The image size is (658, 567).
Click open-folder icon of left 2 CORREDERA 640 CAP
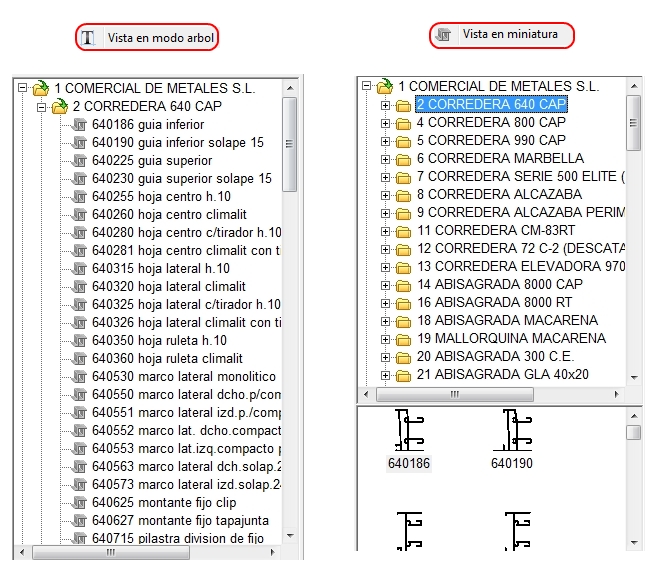[x=60, y=106]
